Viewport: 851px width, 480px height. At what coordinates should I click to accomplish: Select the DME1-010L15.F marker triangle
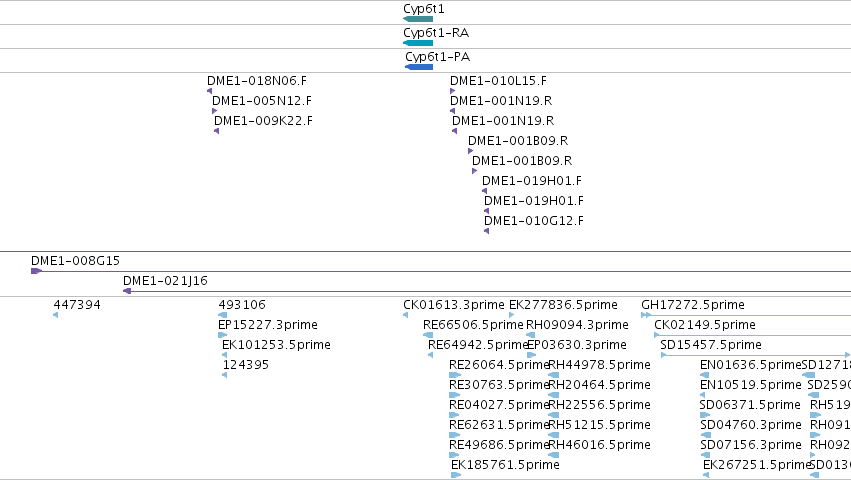click(x=453, y=91)
